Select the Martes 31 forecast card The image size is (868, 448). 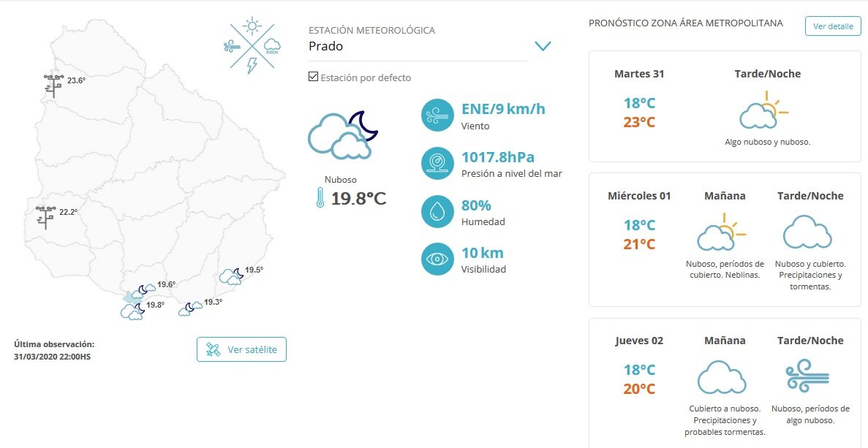point(725,107)
